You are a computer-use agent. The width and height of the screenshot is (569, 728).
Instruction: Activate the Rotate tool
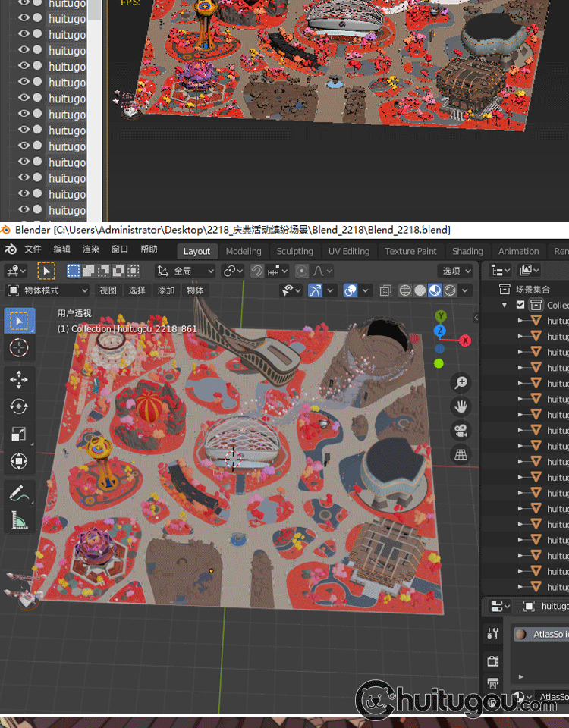coord(19,407)
